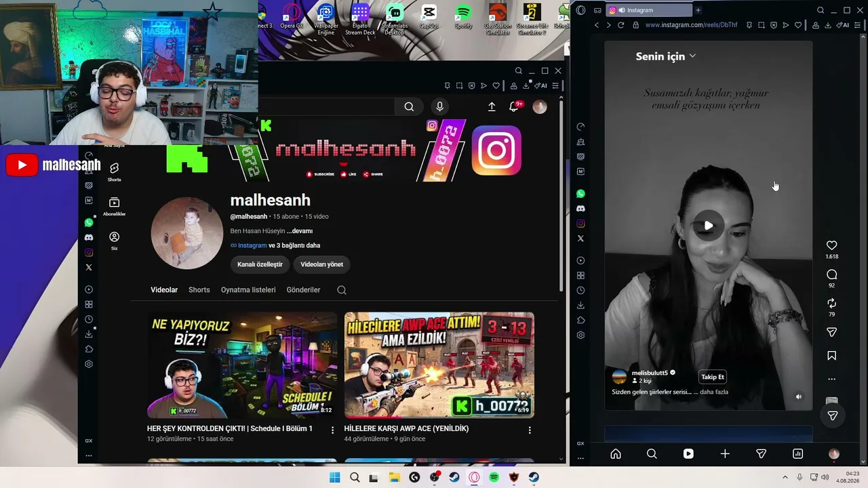Image resolution: width=868 pixels, height=488 pixels.
Task: Switch to the Oynatma listeleri tab
Action: point(248,290)
